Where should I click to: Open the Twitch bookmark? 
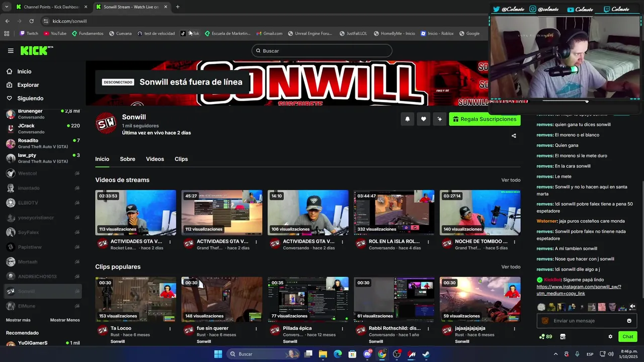point(29,34)
